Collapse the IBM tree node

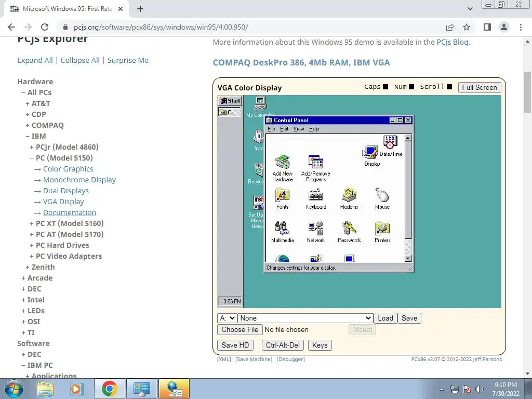coord(36,136)
